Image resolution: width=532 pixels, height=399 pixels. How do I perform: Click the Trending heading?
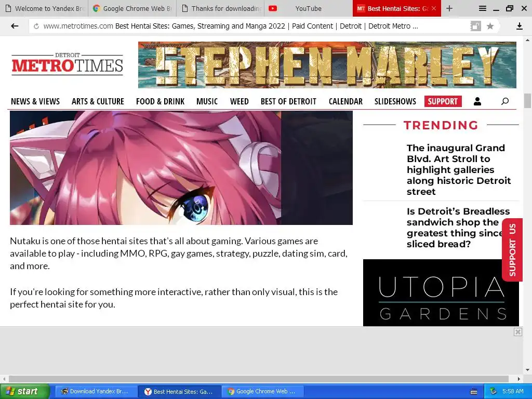[441, 125]
